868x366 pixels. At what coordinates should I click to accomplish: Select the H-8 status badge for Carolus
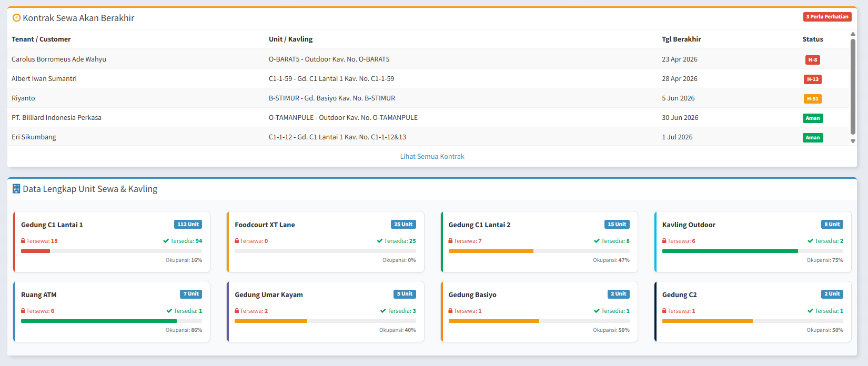coord(812,60)
